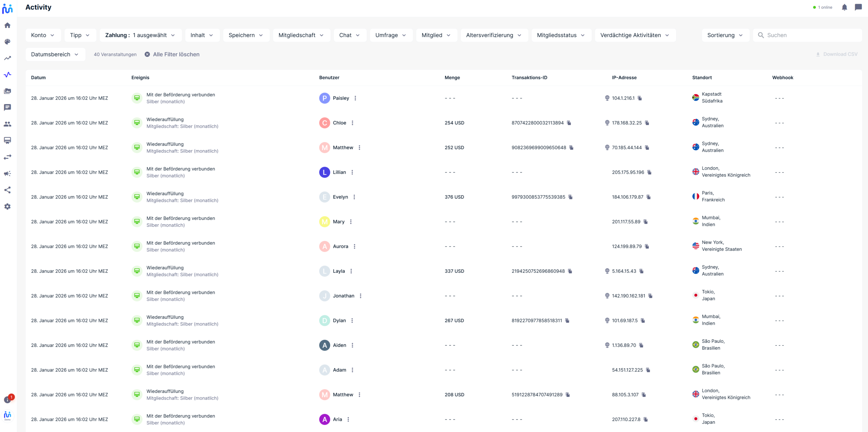This screenshot has height=432, width=868.
Task: Open the Konto filter dropdown
Action: coord(43,35)
